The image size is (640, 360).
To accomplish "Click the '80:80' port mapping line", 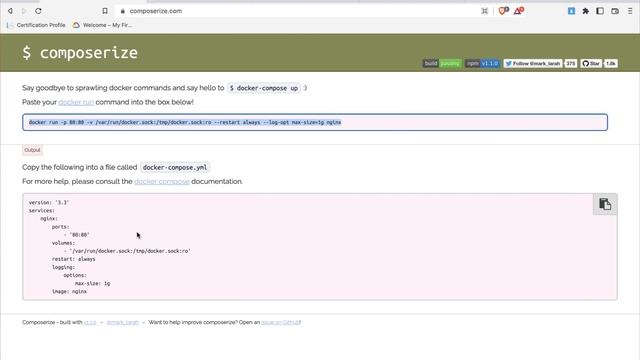I will coord(77,235).
